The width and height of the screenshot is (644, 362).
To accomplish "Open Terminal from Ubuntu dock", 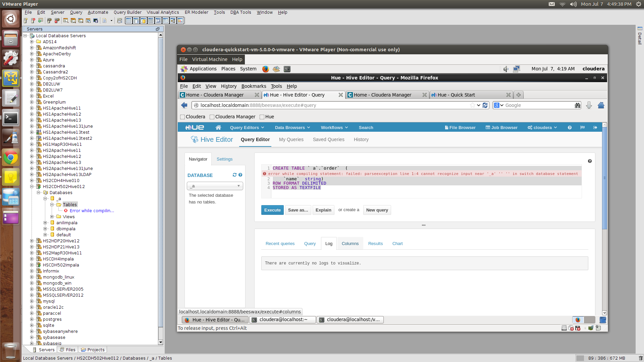I will [x=10, y=118].
